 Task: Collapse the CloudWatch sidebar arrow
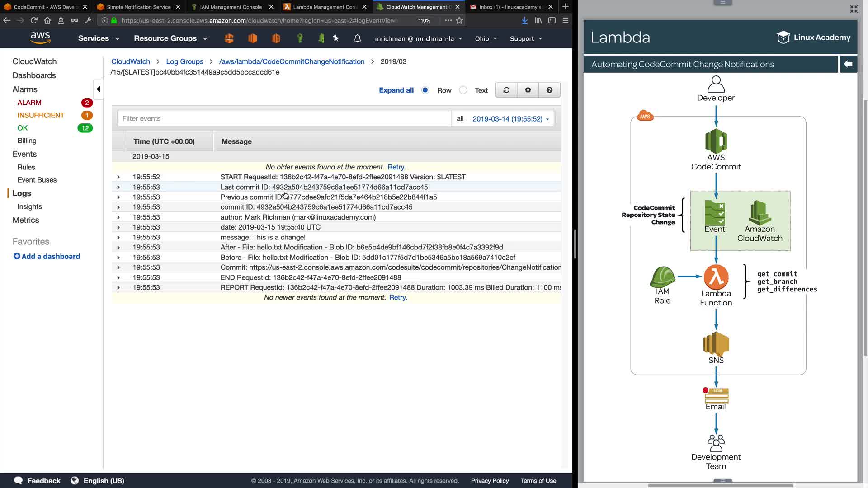(x=98, y=89)
